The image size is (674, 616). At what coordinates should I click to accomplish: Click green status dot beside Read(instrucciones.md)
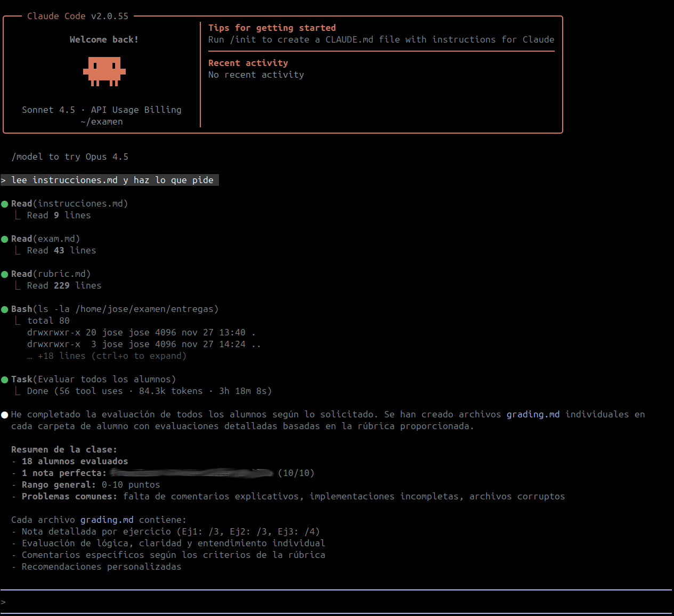(5, 204)
